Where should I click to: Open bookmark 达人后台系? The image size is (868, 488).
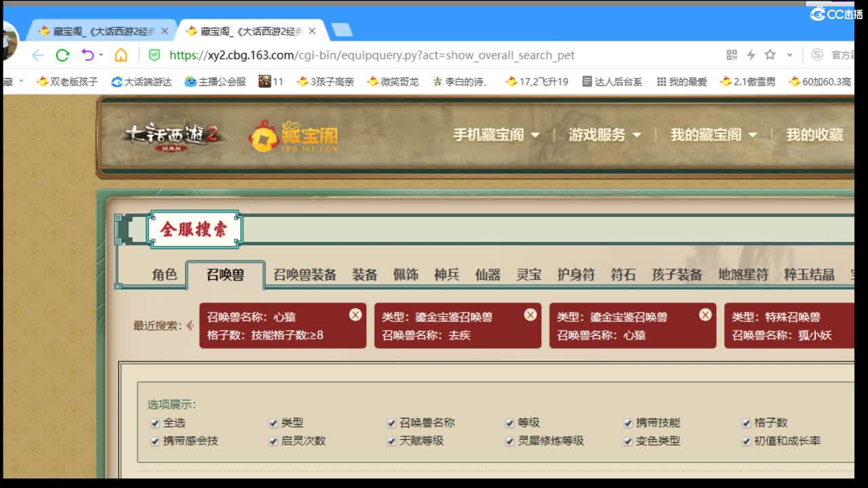click(x=612, y=81)
